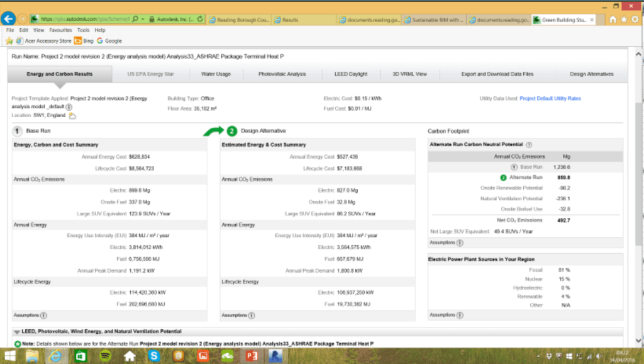Viewport: 644px width, 364px height.
Task: Open Acer Accessory Store bookmark
Action: (43, 41)
